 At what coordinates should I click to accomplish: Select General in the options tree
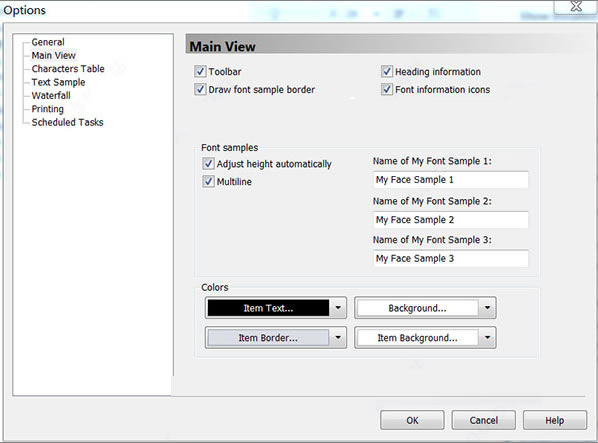click(x=48, y=42)
